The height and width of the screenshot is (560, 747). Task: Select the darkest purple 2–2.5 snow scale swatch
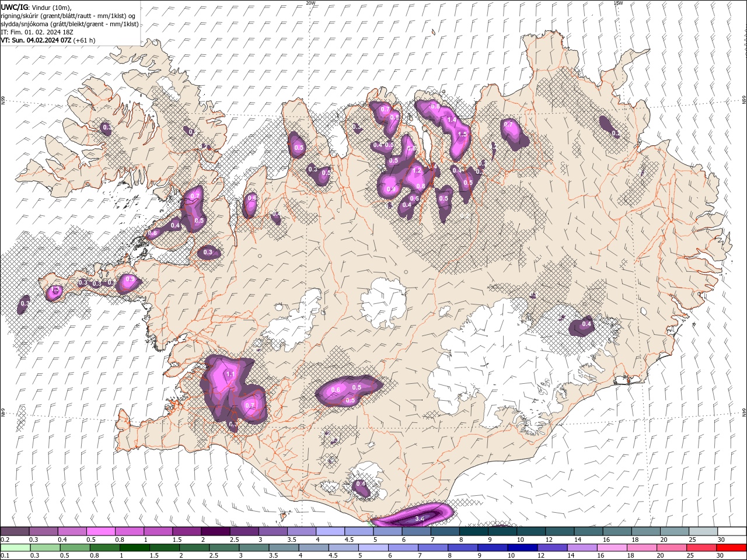coord(216,531)
